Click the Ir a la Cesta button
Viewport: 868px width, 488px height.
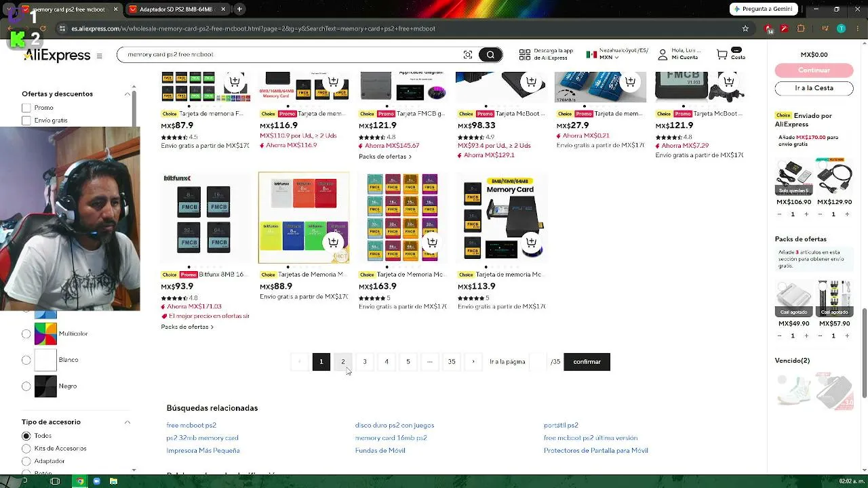pyautogui.click(x=814, y=88)
